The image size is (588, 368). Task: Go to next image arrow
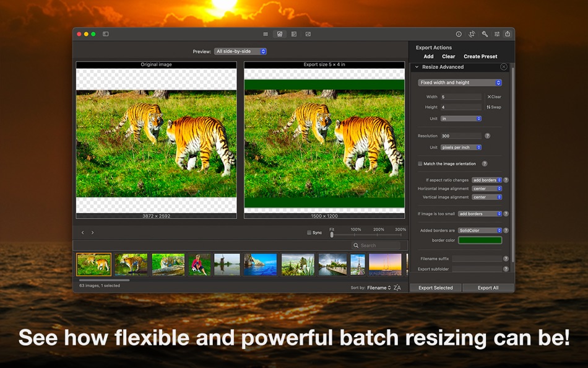(93, 233)
